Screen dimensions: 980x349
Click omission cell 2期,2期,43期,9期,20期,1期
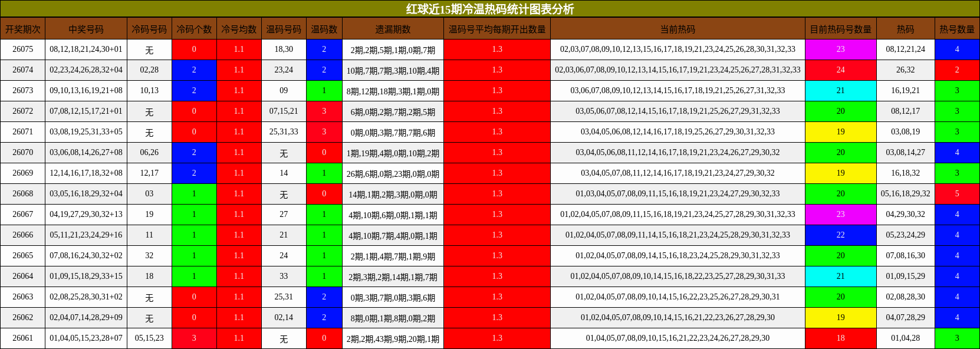click(x=393, y=338)
